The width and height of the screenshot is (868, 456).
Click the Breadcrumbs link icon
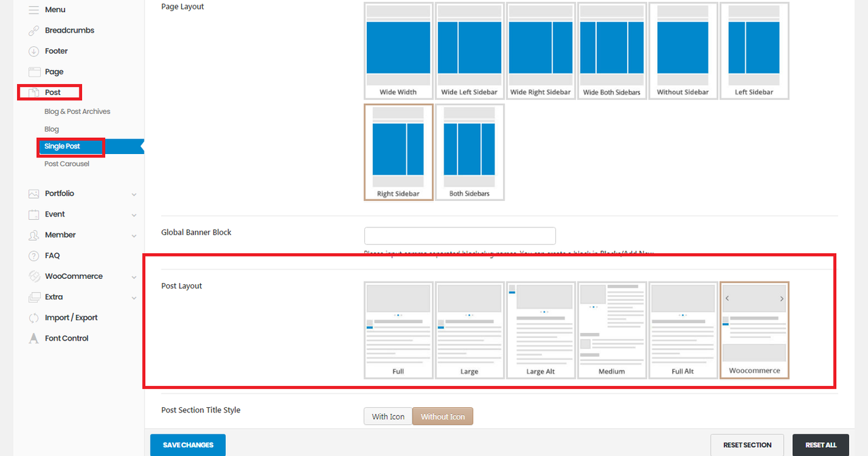[x=34, y=31]
